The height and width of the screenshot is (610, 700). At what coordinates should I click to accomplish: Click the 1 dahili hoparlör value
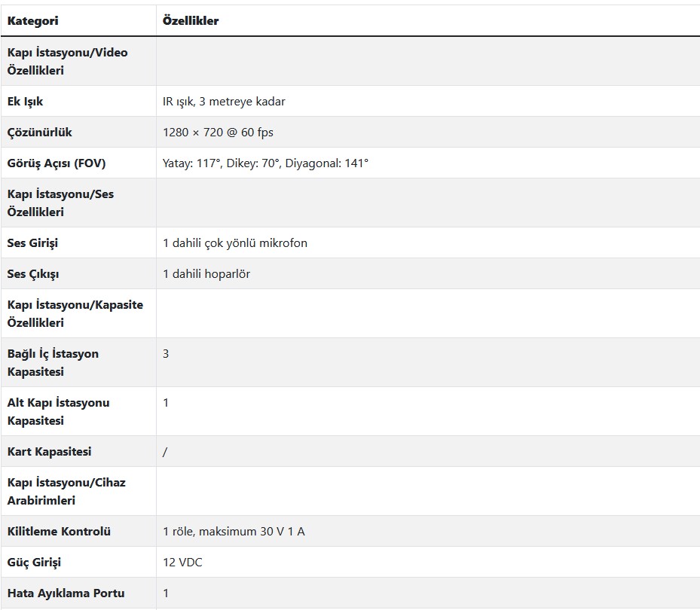tap(206, 274)
